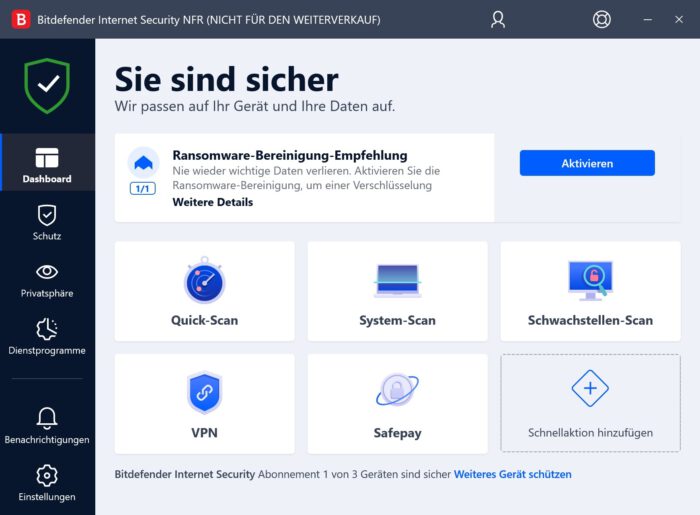Open the Dienstprogramme section
Screen dimensions: 700x515
tap(47, 337)
